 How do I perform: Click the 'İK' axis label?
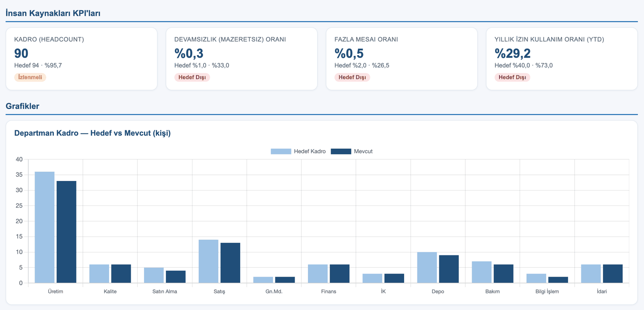click(x=383, y=292)
